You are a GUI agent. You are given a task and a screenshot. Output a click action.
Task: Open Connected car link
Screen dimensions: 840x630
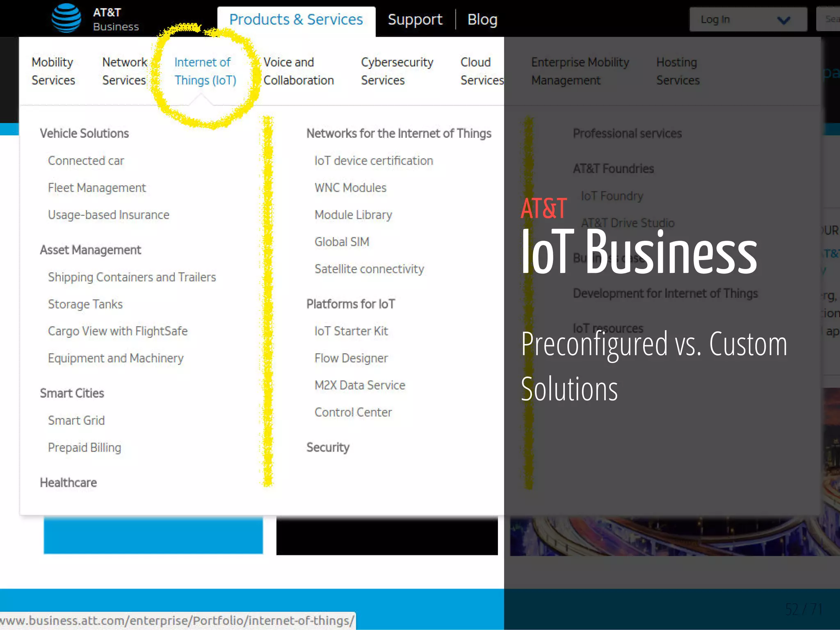[86, 160]
